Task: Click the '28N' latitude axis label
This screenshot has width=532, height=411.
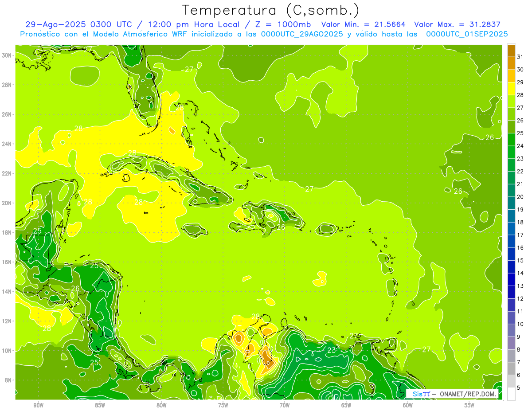Action: tap(7, 85)
